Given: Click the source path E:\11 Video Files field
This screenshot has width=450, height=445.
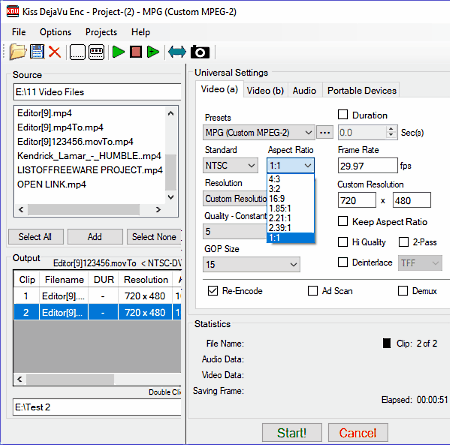Looking at the screenshot, I should pyautogui.click(x=97, y=92).
